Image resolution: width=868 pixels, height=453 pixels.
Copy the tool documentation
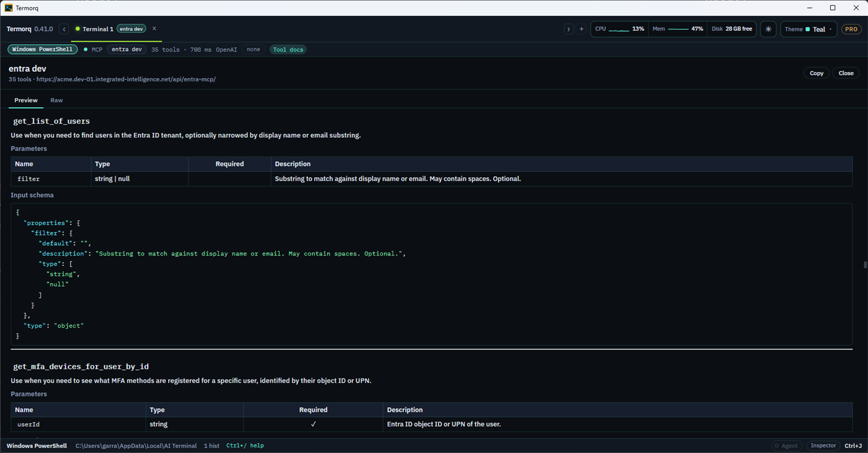[x=817, y=73]
